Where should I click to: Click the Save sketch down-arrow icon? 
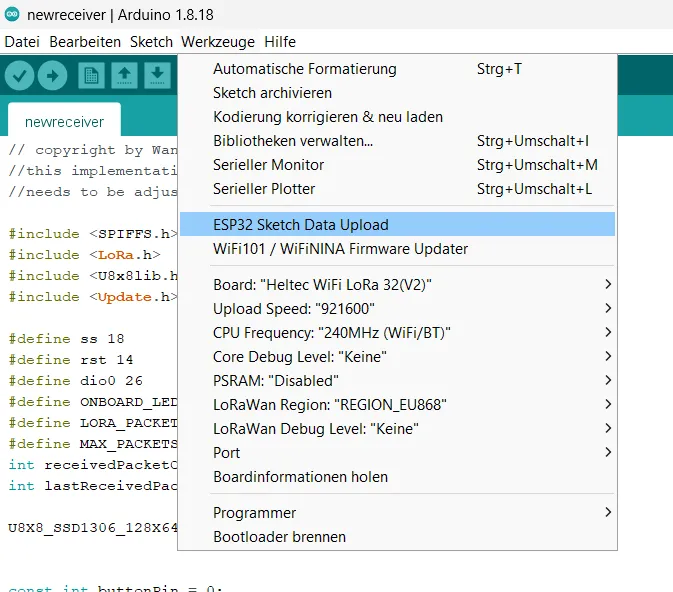point(157,74)
